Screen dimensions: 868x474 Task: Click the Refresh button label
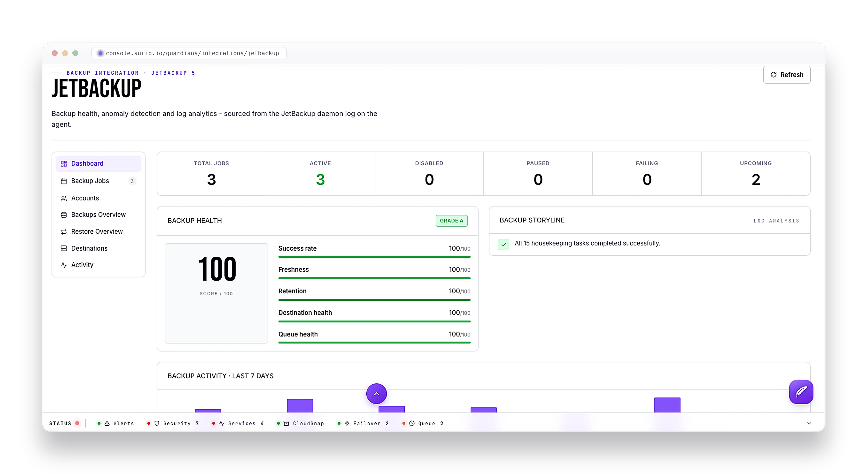tap(792, 75)
